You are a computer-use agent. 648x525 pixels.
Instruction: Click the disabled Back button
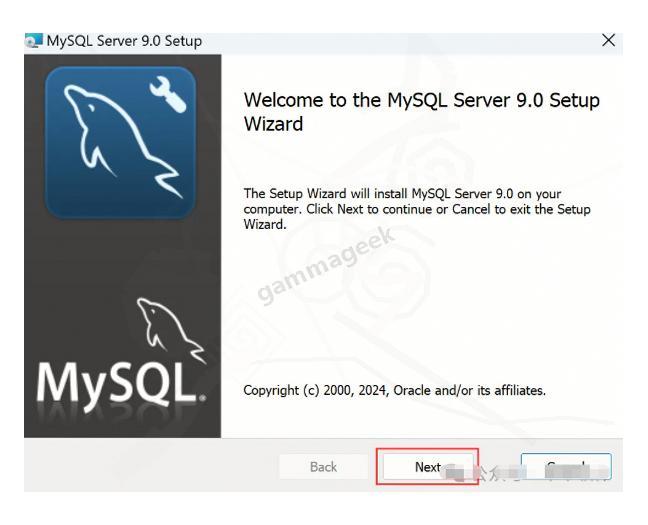tap(324, 467)
